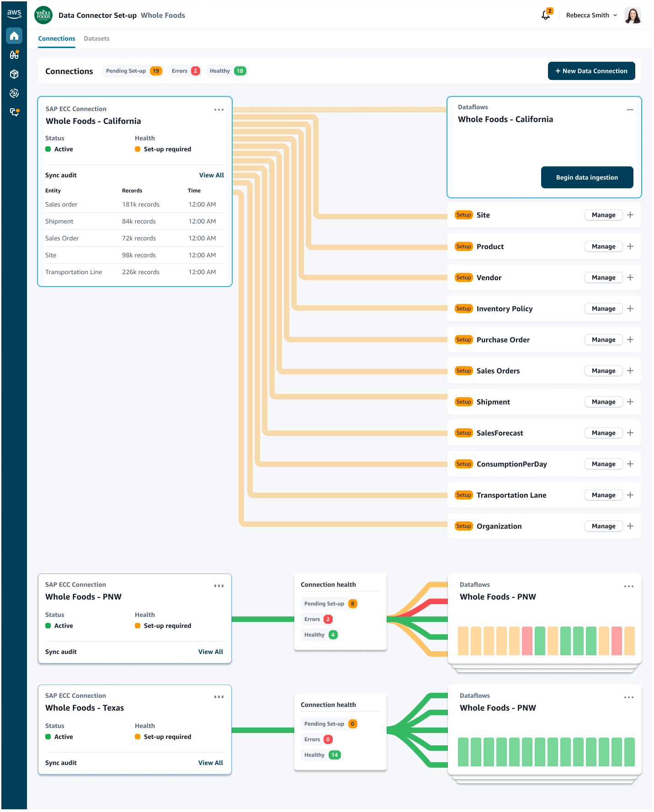Open more options on PNW connection card
Image resolution: width=654 pixels, height=812 pixels.
pyautogui.click(x=219, y=586)
